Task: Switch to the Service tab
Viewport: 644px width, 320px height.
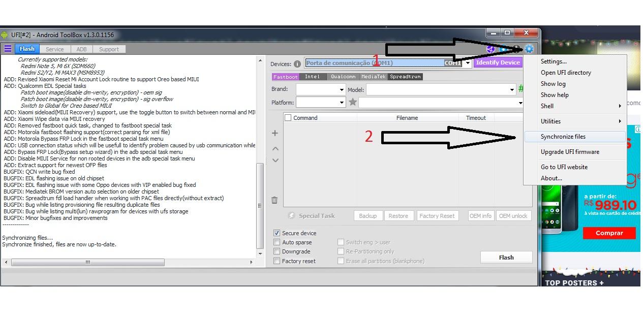Action: 54,49
